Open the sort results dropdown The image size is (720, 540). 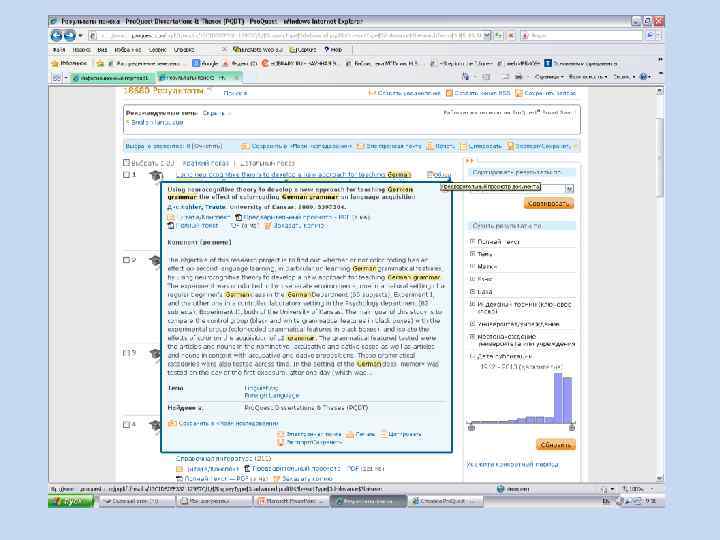click(569, 188)
